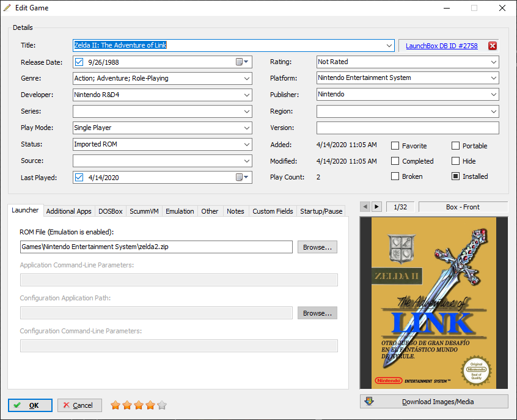The image size is (517, 420).
Task: Expand the Status dropdown
Action: tap(247, 144)
